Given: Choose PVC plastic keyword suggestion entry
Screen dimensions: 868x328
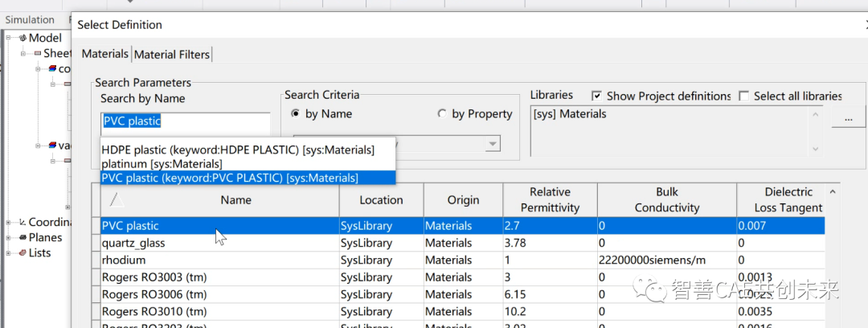Looking at the screenshot, I should (x=248, y=178).
